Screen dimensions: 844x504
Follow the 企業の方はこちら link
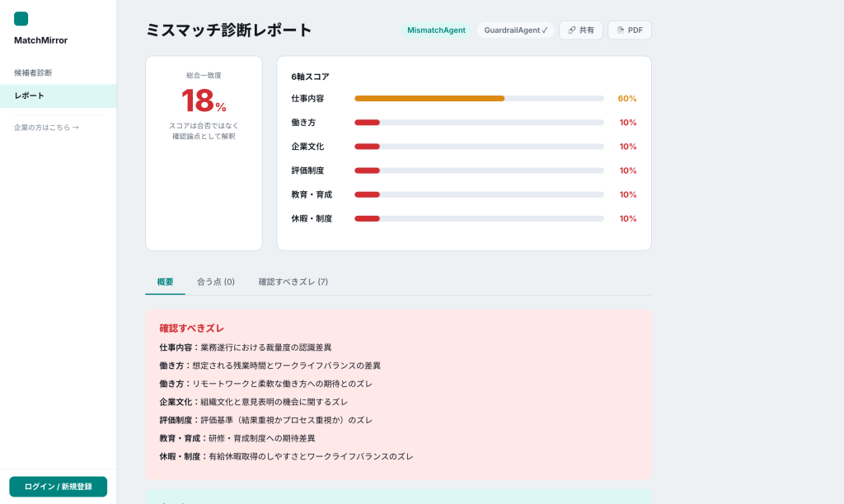(x=46, y=128)
